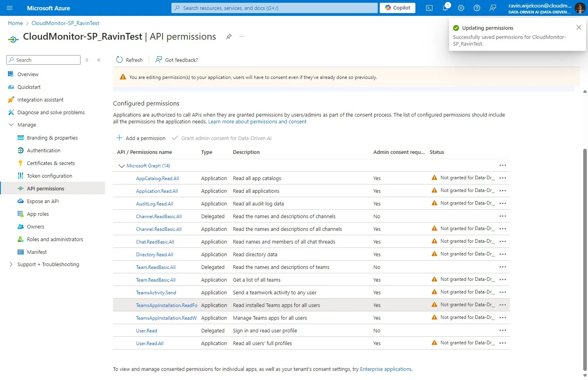The height and width of the screenshot is (380, 588).
Task: Open the Azure portal hamburger menu
Action: 10,8
